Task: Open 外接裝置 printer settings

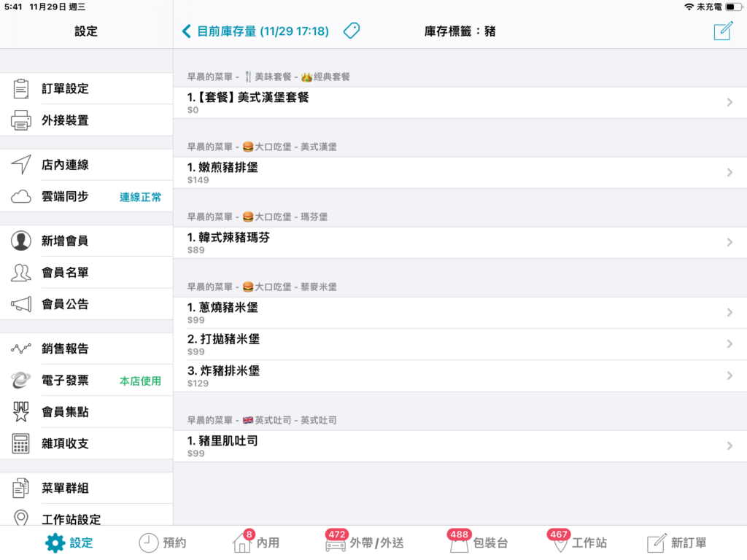Action: pyautogui.click(x=86, y=120)
